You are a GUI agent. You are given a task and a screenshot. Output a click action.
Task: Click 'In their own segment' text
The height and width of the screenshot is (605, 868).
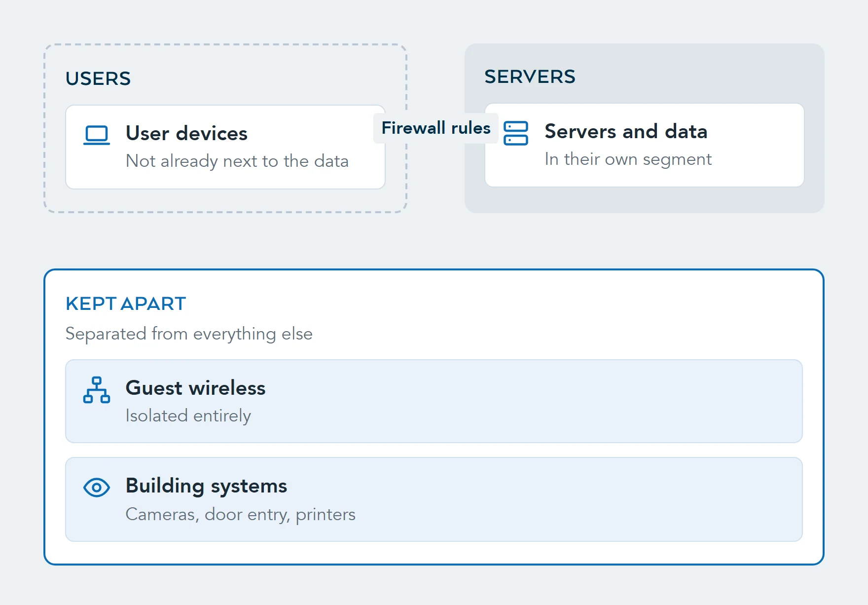[628, 159]
